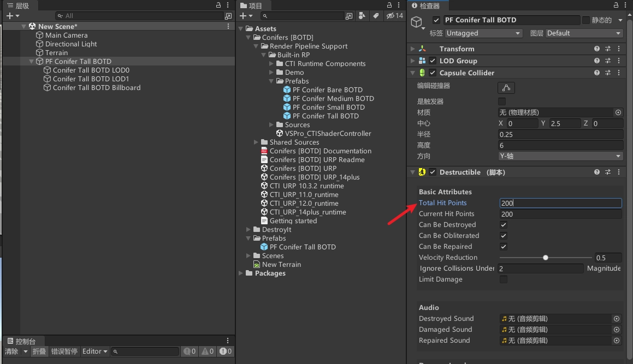Image resolution: width=633 pixels, height=364 pixels.
Task: Open Transform component three-dot menu
Action: coord(619,49)
